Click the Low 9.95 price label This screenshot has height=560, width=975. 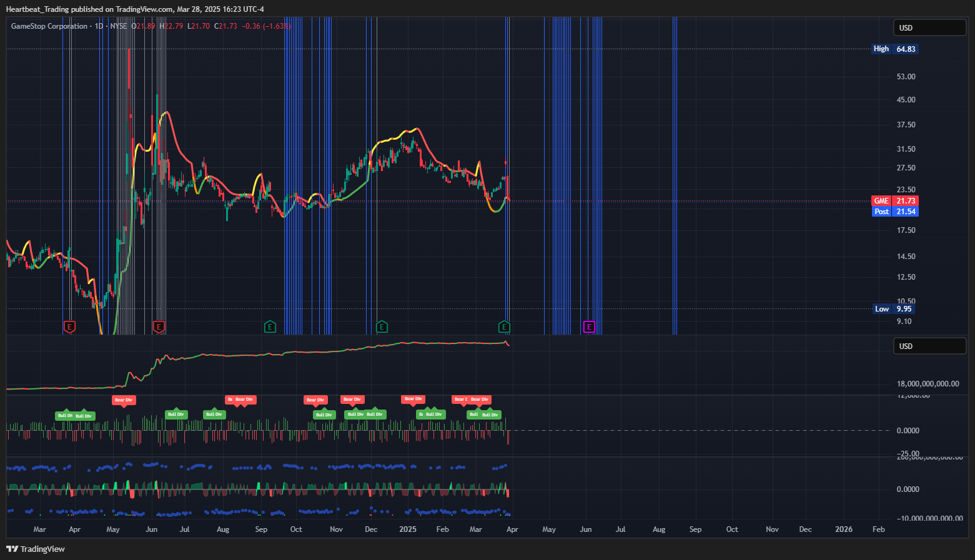pos(893,309)
